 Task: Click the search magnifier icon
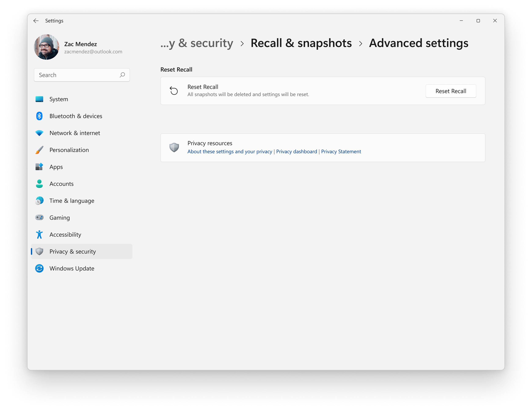click(122, 75)
